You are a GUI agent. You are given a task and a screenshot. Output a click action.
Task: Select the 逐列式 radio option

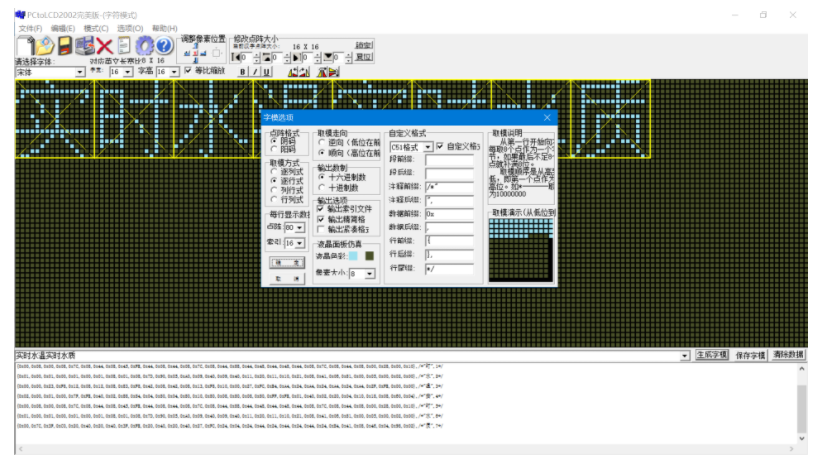(x=274, y=172)
